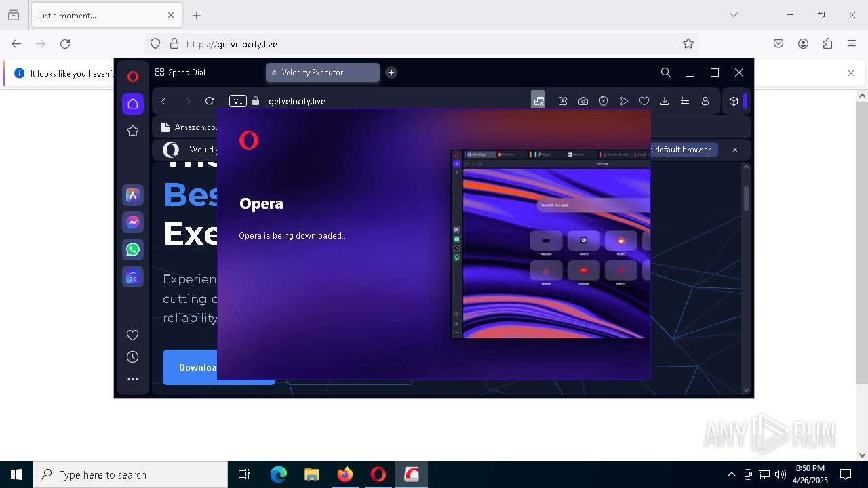The width and height of the screenshot is (868, 488).
Task: Show site security info via Firefox padlock
Action: click(174, 44)
